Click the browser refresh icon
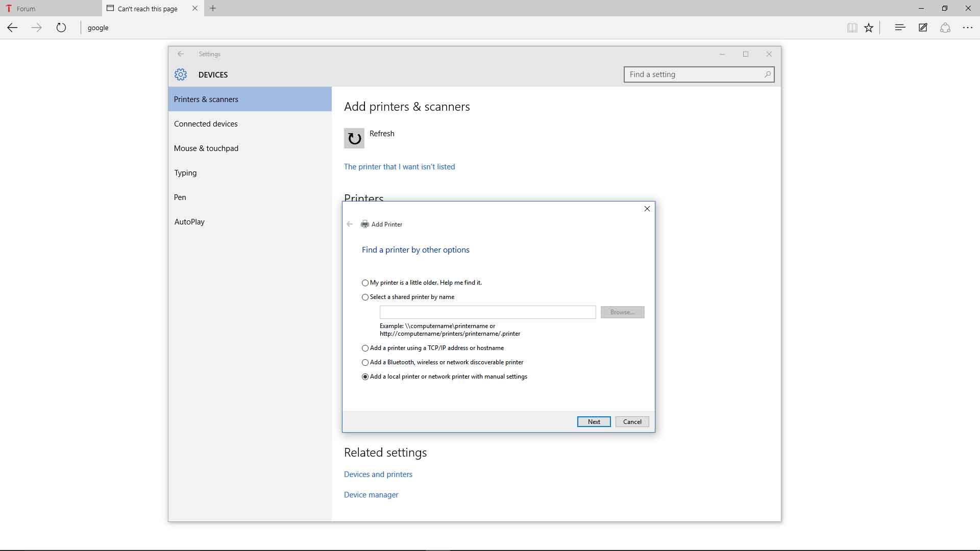Screen dimensions: 980x551 coord(61,28)
